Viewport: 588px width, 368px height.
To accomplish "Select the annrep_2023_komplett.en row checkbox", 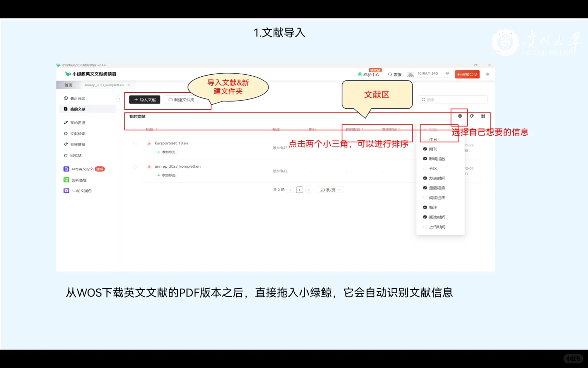I will tap(135, 167).
